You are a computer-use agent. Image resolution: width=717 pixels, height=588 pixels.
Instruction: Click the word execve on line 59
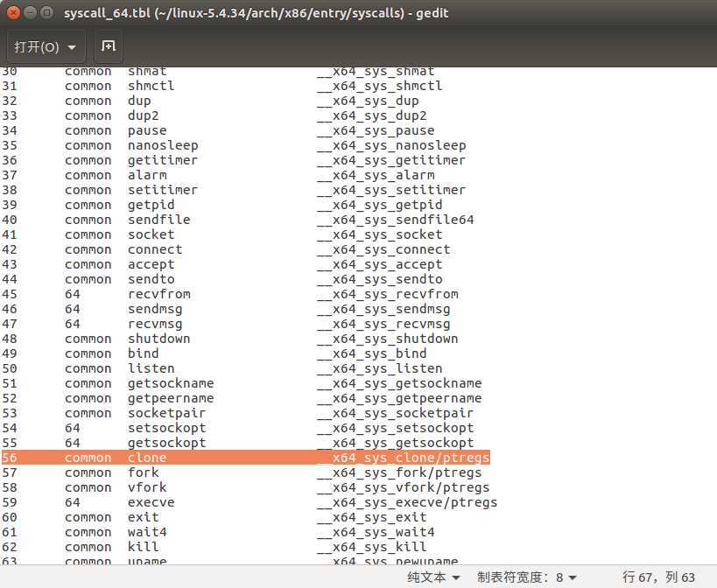click(x=151, y=502)
